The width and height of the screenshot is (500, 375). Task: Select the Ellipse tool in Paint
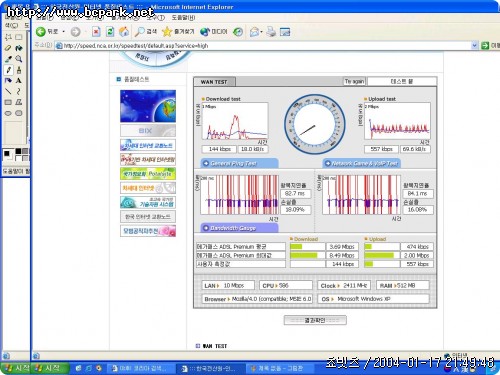[x=8, y=113]
